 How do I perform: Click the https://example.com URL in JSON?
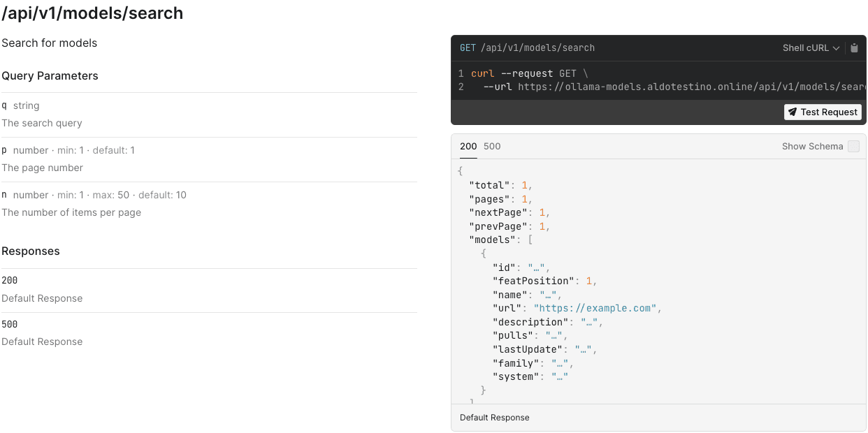(x=595, y=308)
